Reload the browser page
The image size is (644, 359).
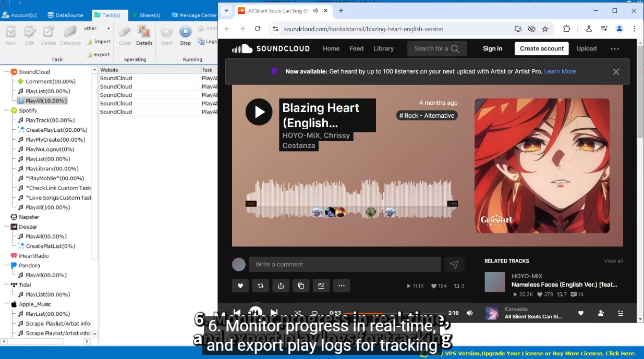click(x=258, y=29)
